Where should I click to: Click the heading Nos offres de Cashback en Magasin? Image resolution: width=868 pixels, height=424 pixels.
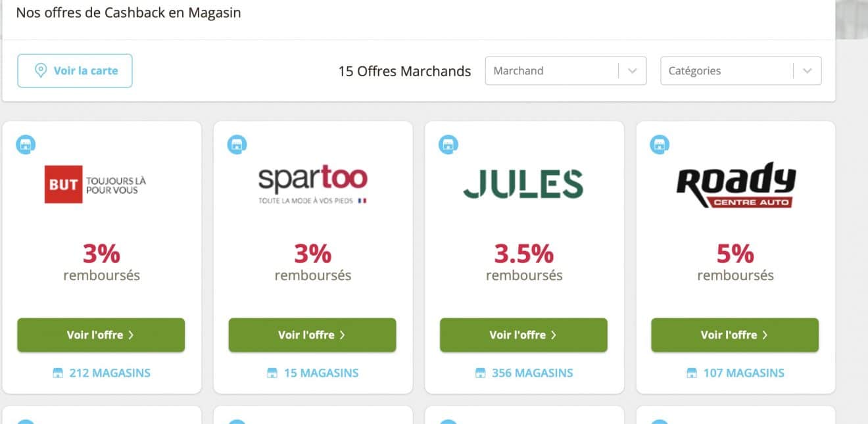click(130, 12)
